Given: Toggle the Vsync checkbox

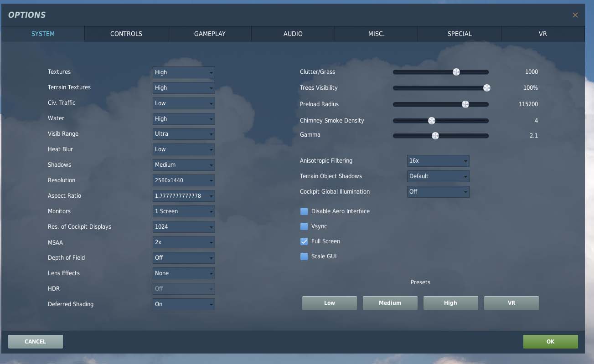Looking at the screenshot, I should 304,226.
